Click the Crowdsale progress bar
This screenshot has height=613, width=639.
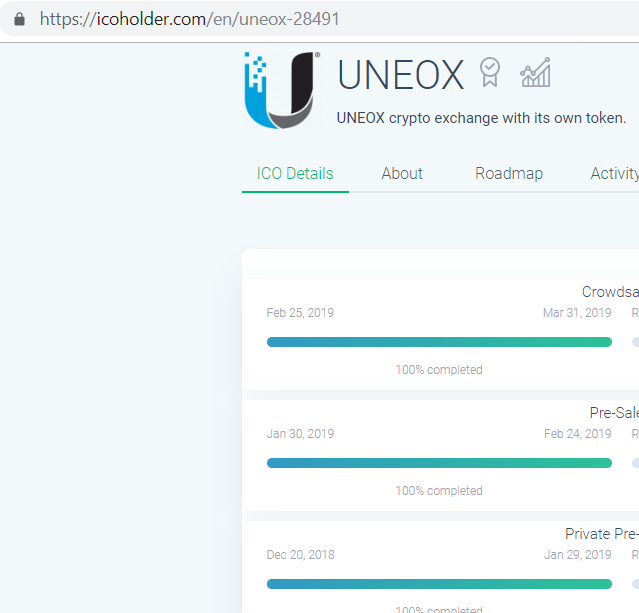[x=439, y=342]
